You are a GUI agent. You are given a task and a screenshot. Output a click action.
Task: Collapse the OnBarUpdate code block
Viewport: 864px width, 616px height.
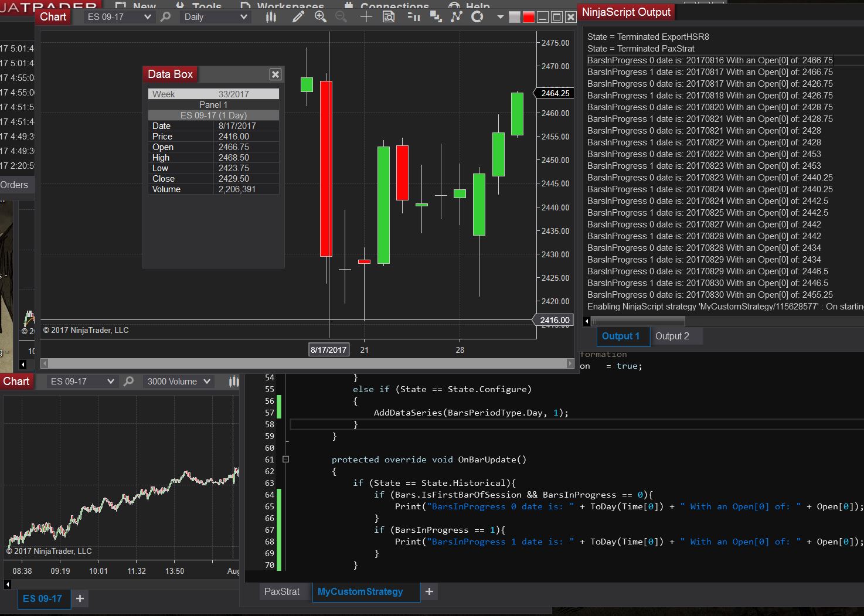click(285, 460)
